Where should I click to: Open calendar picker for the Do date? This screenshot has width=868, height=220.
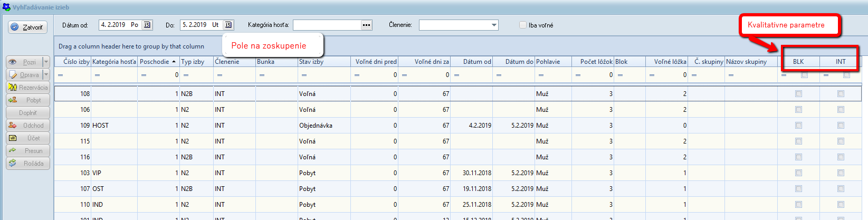(228, 25)
